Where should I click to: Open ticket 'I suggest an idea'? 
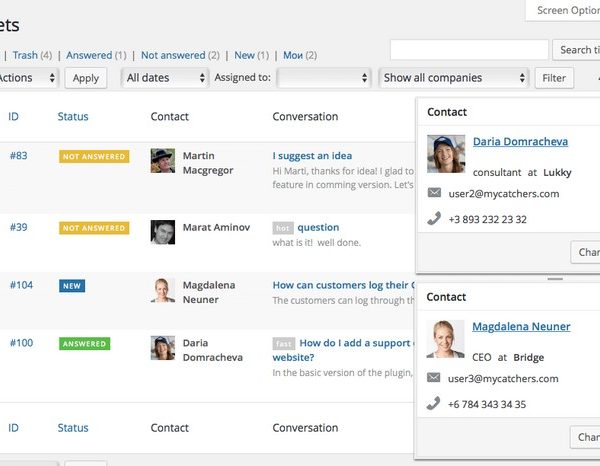(312, 156)
